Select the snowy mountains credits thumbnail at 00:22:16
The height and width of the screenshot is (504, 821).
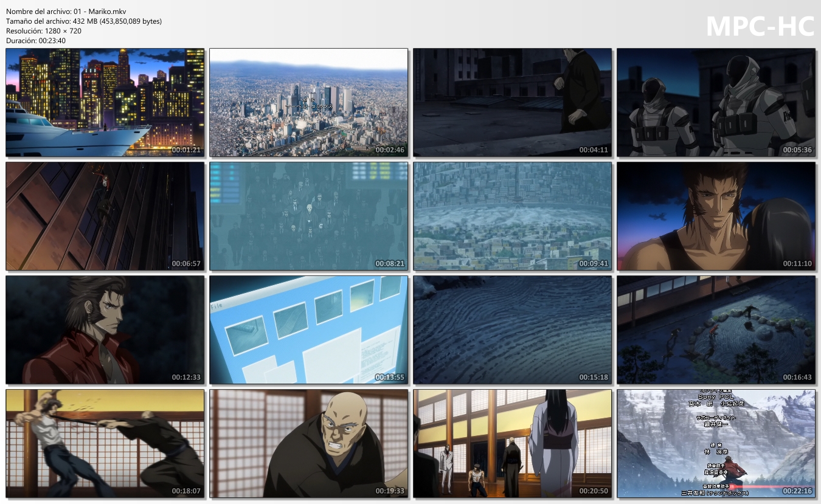coord(716,444)
